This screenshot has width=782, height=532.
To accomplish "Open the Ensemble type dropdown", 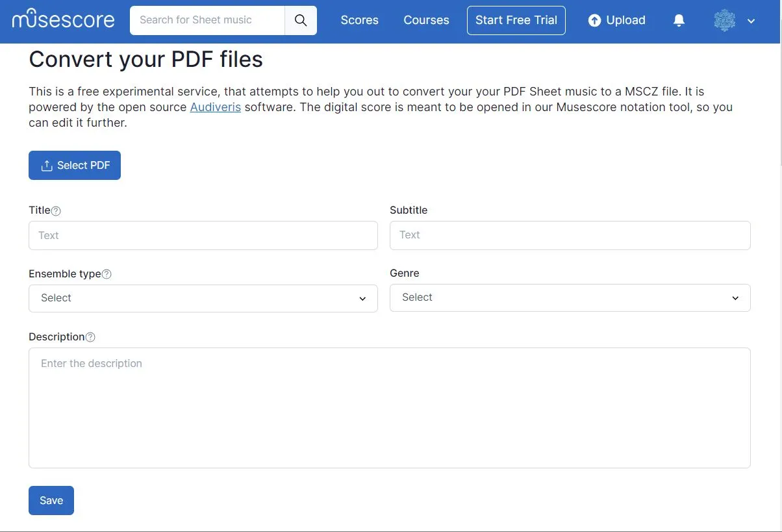I will [203, 298].
